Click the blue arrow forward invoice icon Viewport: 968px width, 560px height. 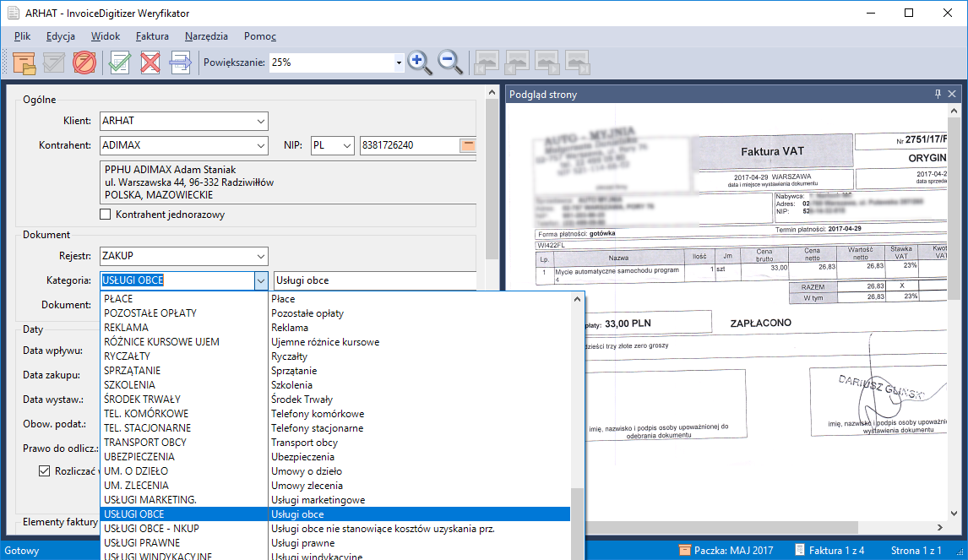pyautogui.click(x=181, y=63)
